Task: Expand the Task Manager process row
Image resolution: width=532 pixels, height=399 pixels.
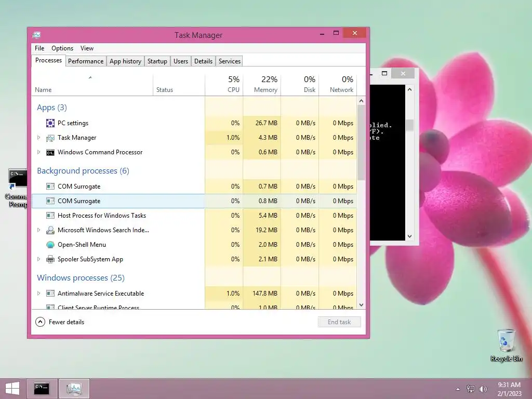Action: tap(38, 138)
